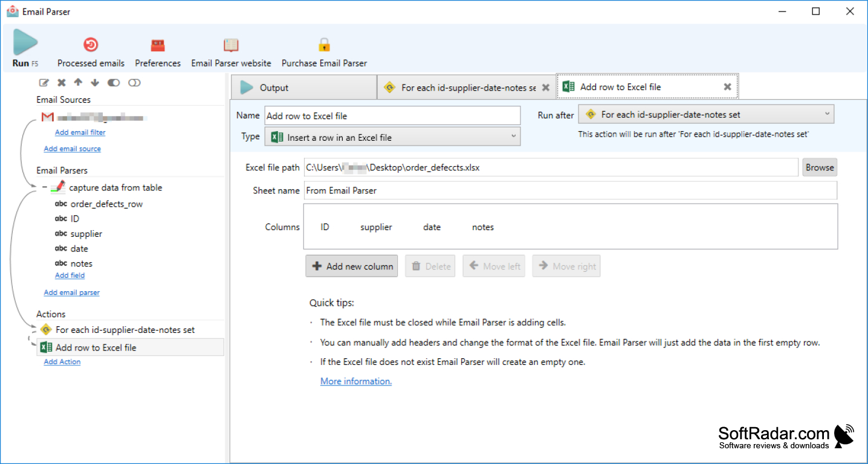
Task: Click the enable toggle icon in left toolbar
Action: tap(114, 83)
